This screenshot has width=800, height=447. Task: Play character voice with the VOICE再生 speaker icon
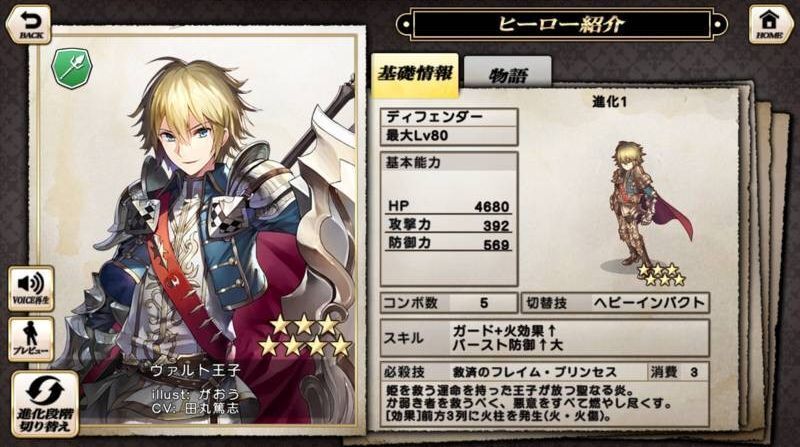tap(31, 288)
